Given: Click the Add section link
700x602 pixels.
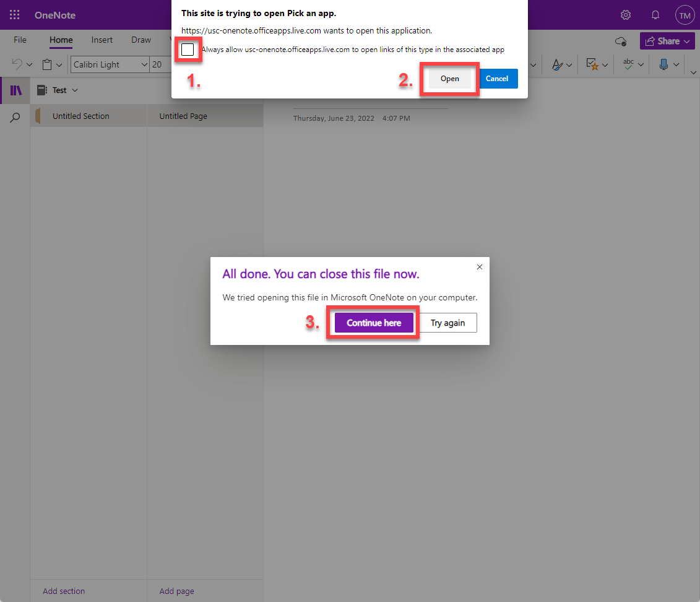Looking at the screenshot, I should (x=64, y=591).
